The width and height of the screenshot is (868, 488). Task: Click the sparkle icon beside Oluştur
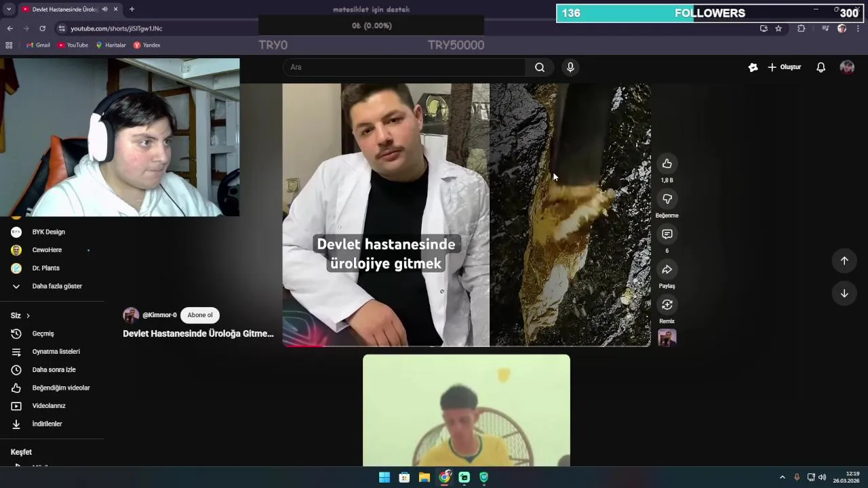coord(753,67)
